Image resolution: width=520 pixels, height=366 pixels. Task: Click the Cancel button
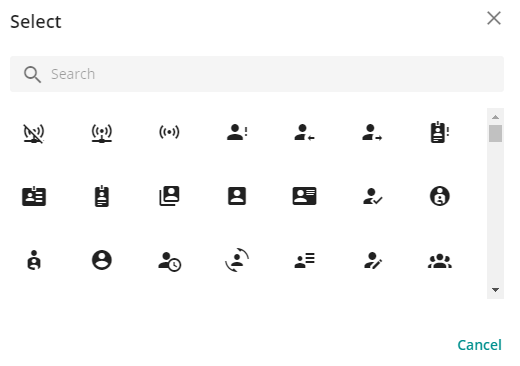click(x=479, y=345)
